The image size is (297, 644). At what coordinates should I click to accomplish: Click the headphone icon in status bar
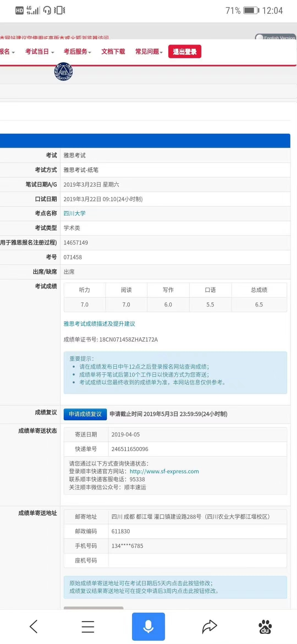click(47, 10)
